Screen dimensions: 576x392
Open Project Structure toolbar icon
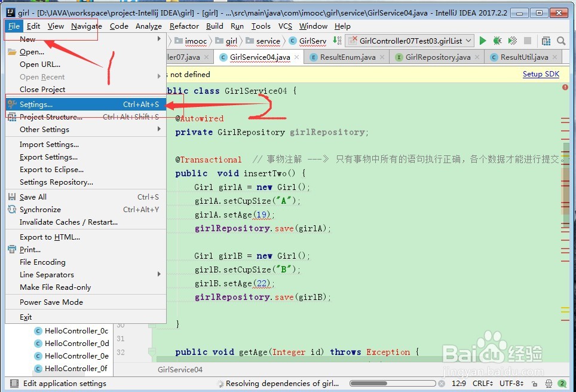(546, 41)
